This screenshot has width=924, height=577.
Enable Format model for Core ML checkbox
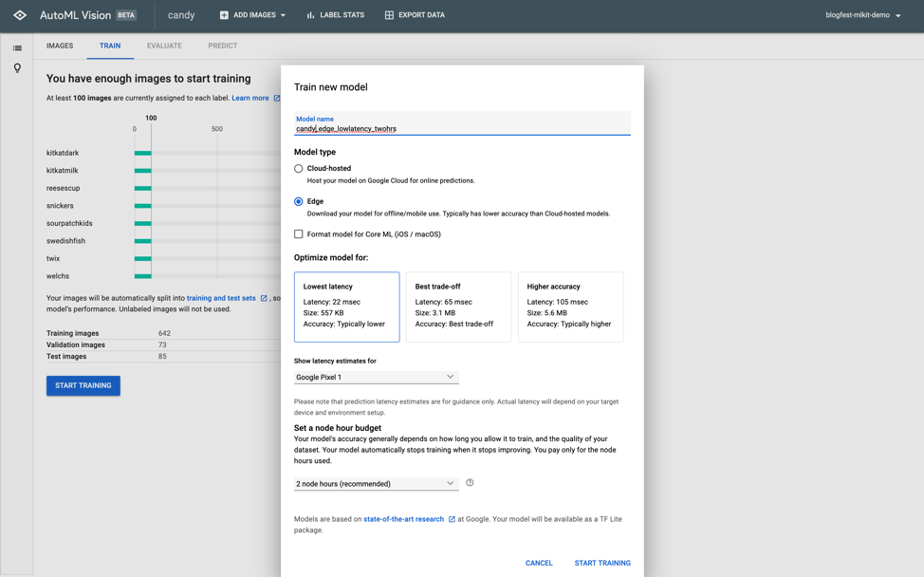299,234
